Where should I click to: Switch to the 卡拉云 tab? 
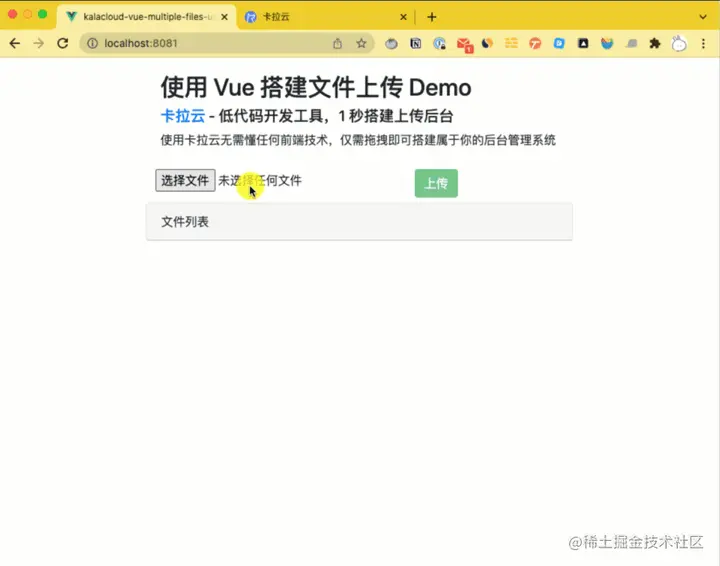324,17
